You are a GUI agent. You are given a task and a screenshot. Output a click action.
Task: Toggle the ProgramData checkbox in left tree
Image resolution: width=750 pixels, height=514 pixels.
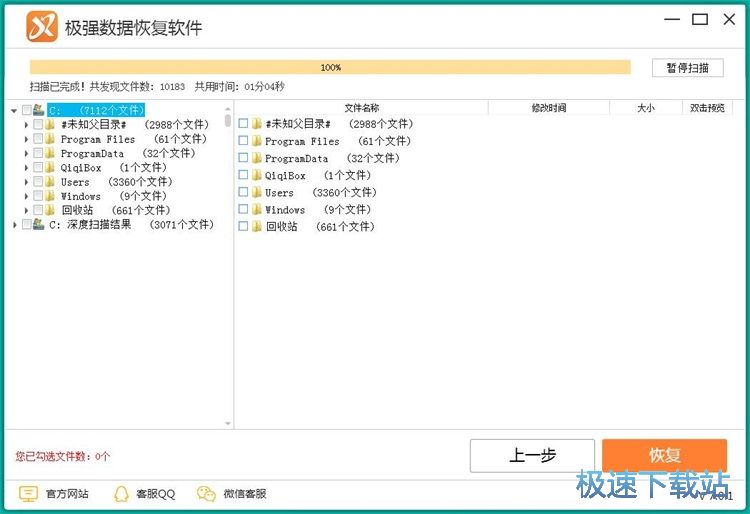(x=38, y=154)
